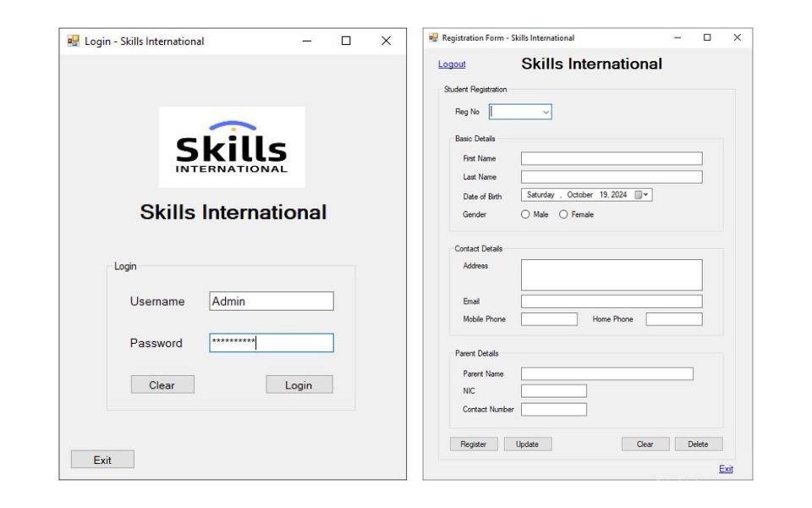Click the Exit link on the registration form
This screenshot has width=812, height=508.
point(727,469)
